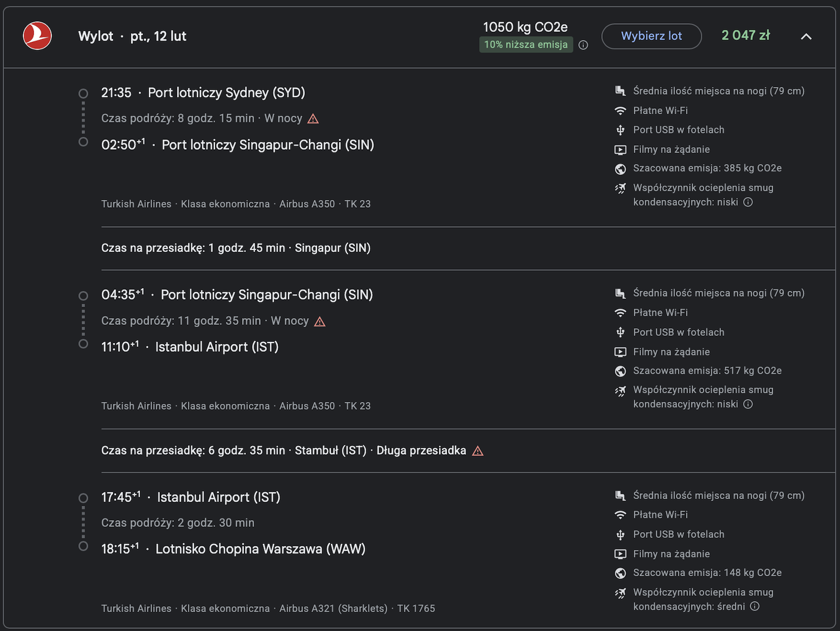Click the Wybierz lot button
This screenshot has height=631, width=840.
pyautogui.click(x=651, y=36)
